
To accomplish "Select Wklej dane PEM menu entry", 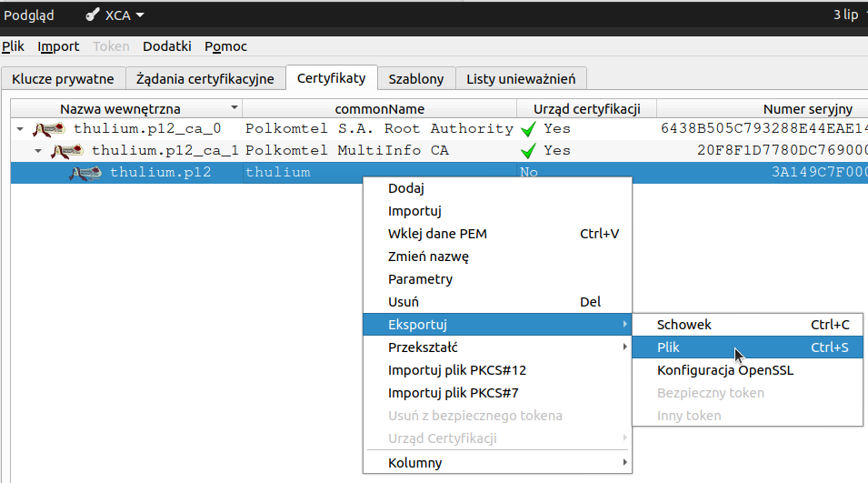I will [497, 234].
